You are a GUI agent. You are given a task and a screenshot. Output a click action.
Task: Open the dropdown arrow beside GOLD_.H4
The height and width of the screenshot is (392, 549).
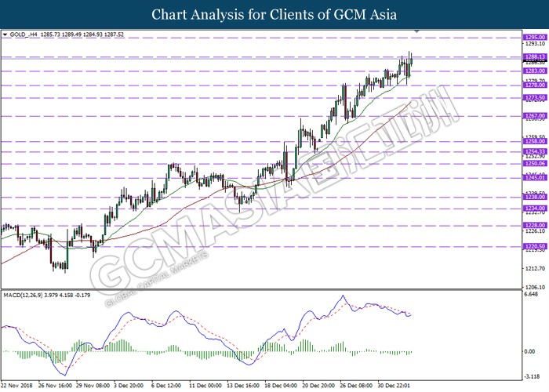(x=5, y=34)
